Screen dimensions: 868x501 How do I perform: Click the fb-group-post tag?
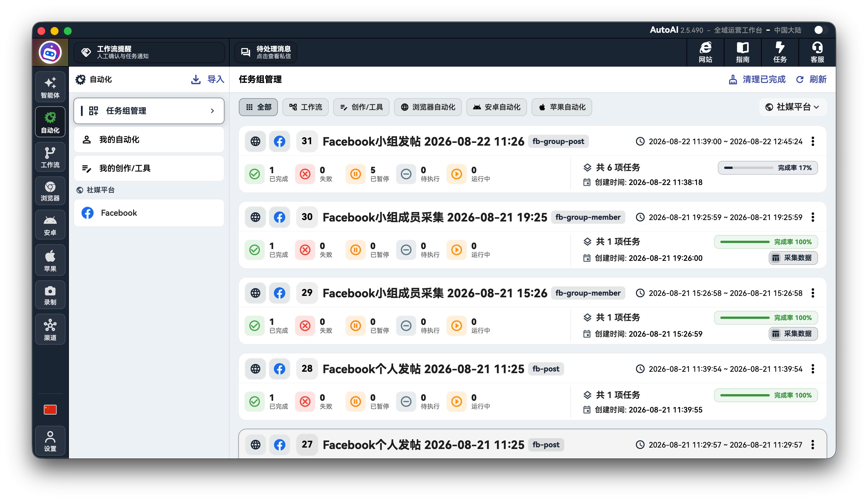[x=558, y=141]
